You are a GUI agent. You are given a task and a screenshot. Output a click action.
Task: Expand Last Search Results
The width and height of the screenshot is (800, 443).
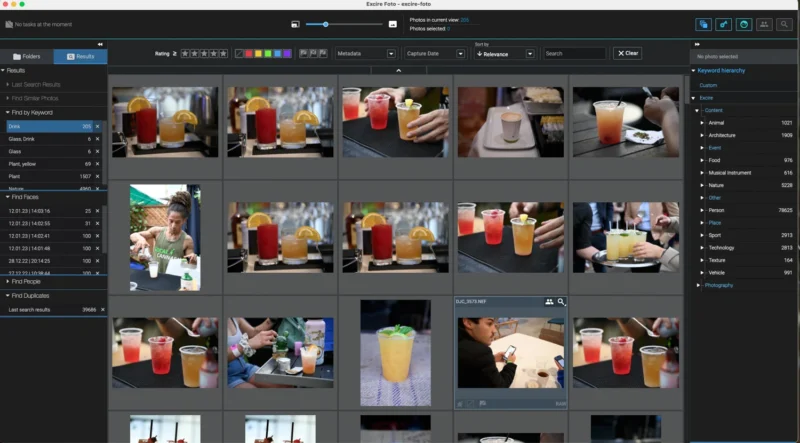(x=8, y=84)
